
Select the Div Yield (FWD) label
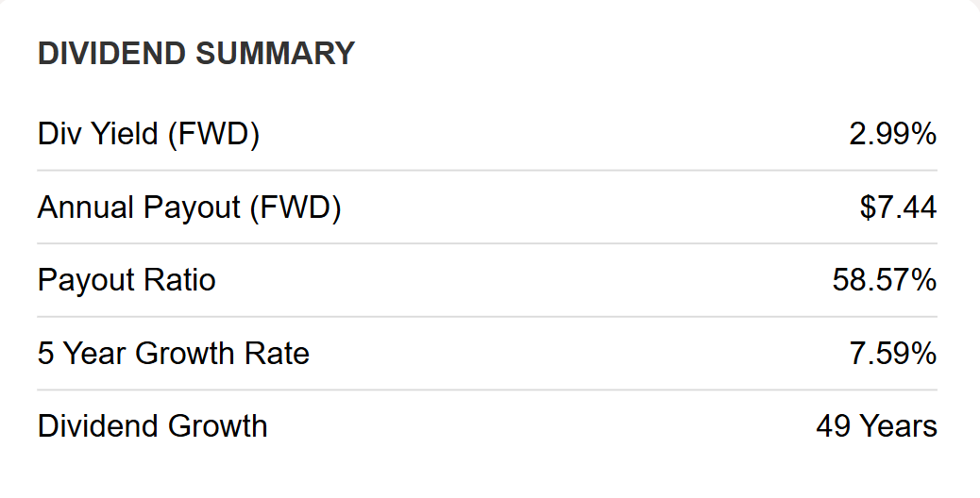[149, 134]
